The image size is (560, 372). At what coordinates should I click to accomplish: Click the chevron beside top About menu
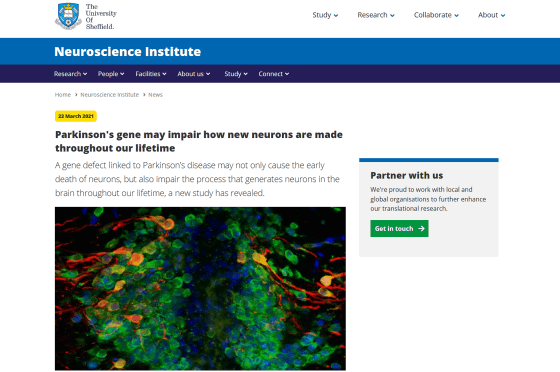coord(503,15)
